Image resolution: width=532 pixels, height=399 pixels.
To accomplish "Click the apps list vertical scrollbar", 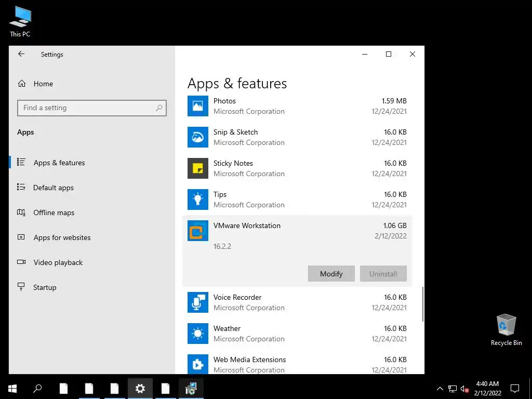I will click(x=423, y=304).
